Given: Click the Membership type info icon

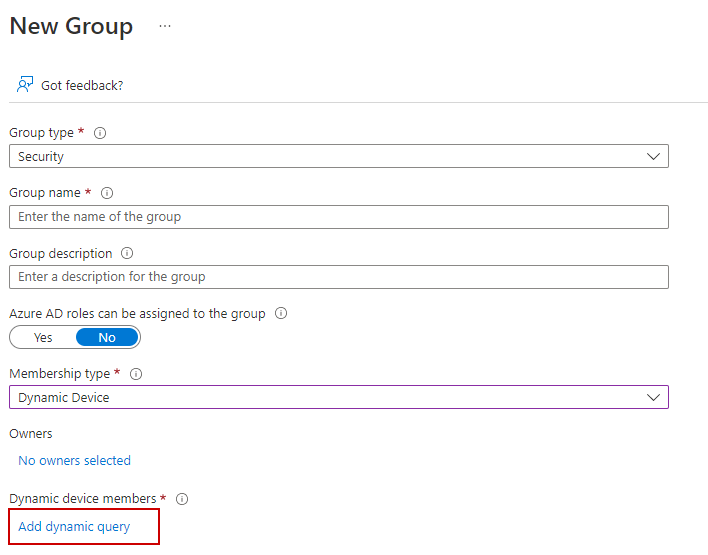Looking at the screenshot, I should (x=136, y=374).
